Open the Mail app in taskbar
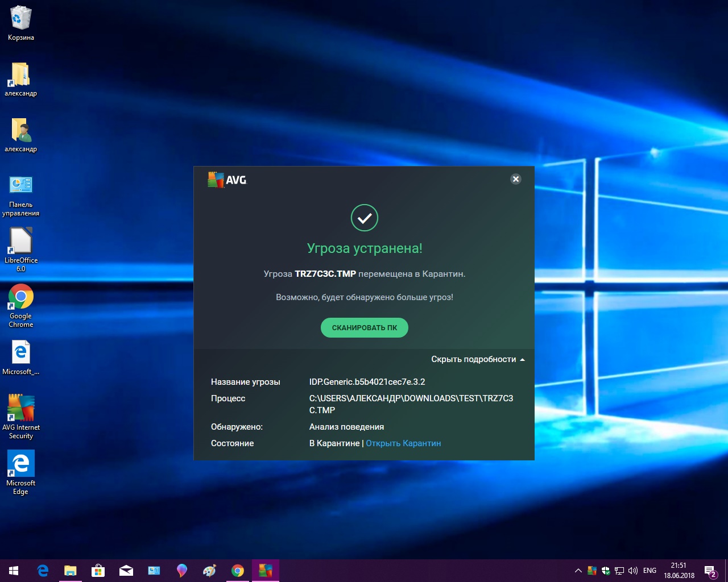The height and width of the screenshot is (582, 728). [126, 571]
